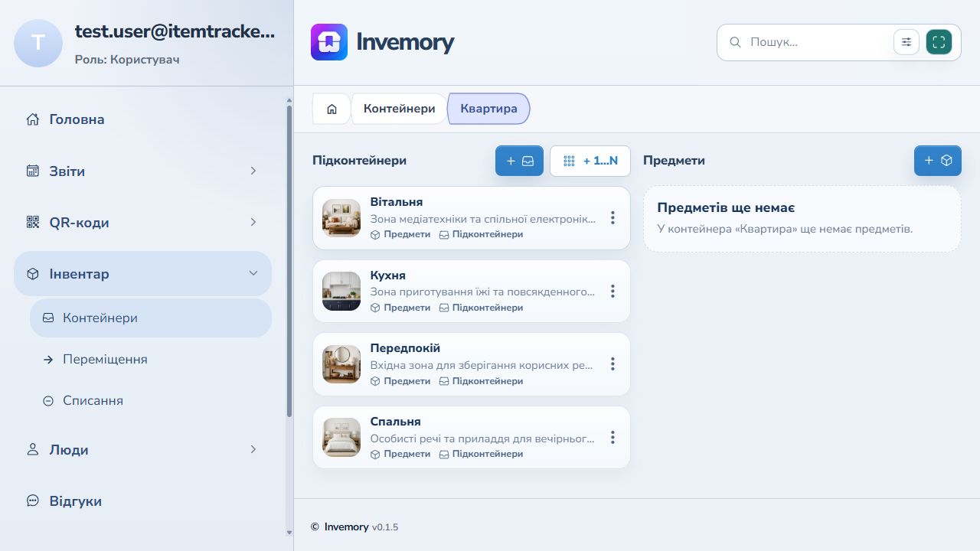This screenshot has height=551, width=980.
Task: Show Підконтейнери of Спальня
Action: (x=481, y=454)
